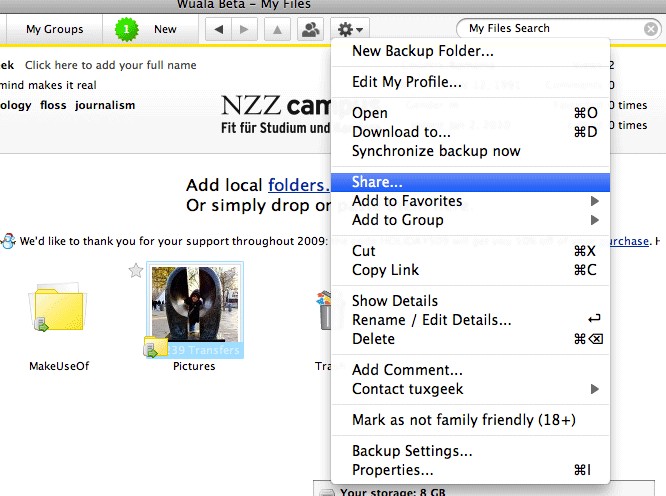Viewport: 666px width, 496px height.
Task: Mark as not family friendly (18+)
Action: pos(470,420)
